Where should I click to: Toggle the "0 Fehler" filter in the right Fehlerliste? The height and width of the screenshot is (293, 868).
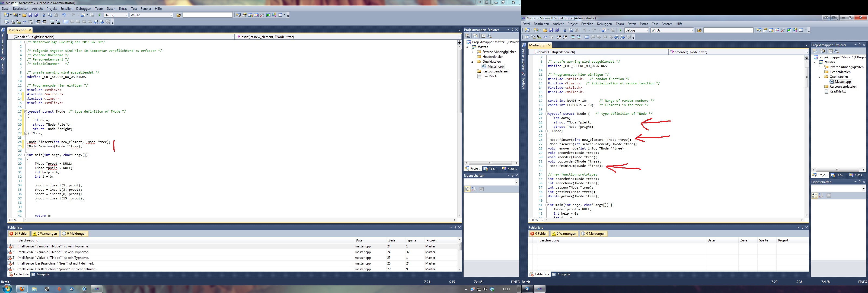pyautogui.click(x=539, y=233)
